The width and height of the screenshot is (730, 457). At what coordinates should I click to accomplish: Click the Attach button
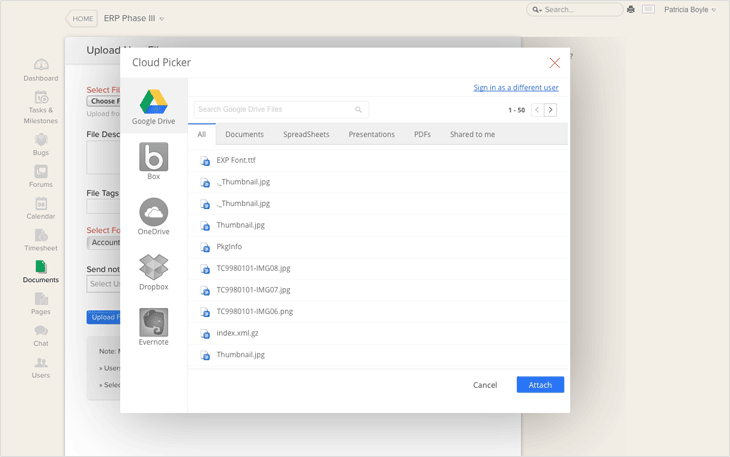click(x=540, y=385)
